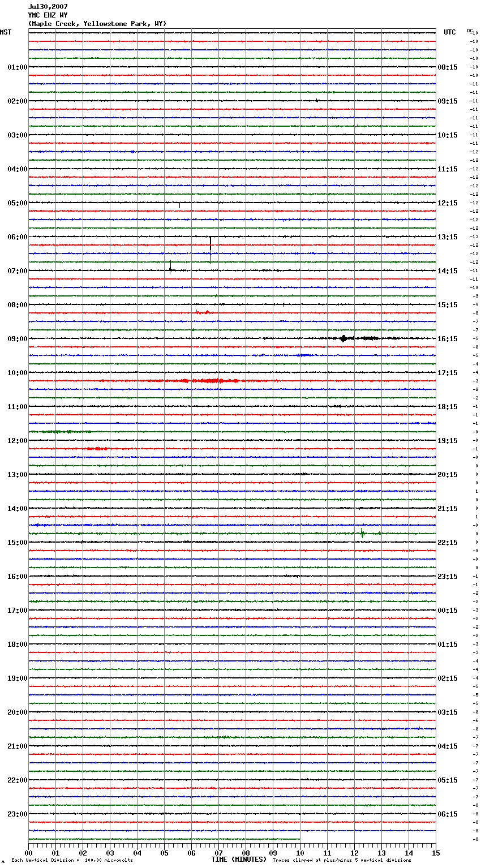Select the station code 'YMC EHZ WY'
The width and height of the screenshot is (481, 868).
[x=48, y=15]
